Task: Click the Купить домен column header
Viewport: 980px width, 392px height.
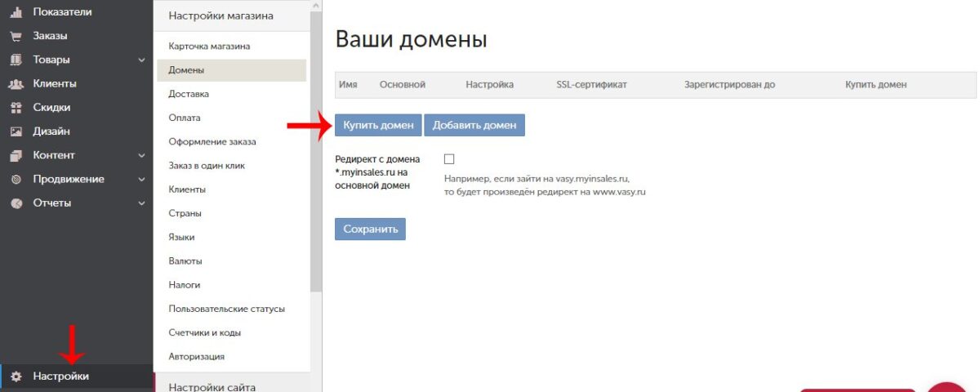Action: (x=875, y=84)
